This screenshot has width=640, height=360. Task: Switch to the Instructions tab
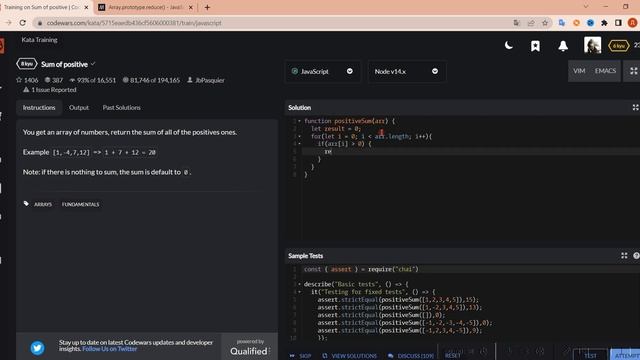point(39,107)
